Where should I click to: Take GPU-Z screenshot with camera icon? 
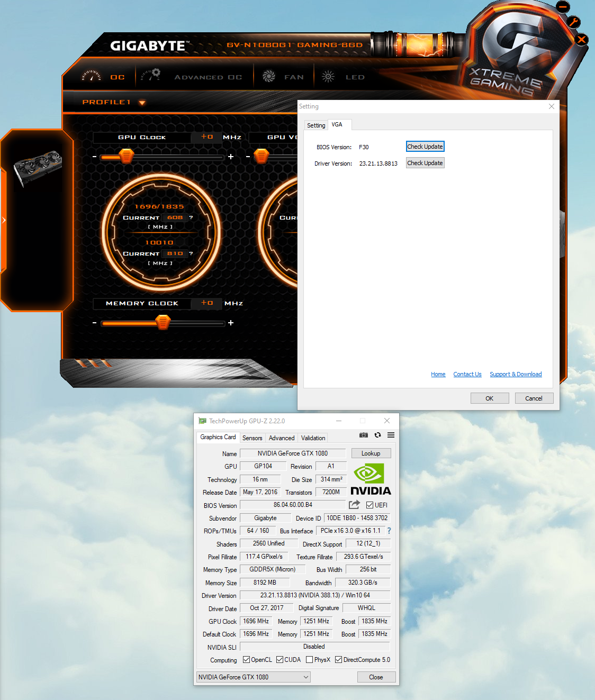tap(364, 435)
